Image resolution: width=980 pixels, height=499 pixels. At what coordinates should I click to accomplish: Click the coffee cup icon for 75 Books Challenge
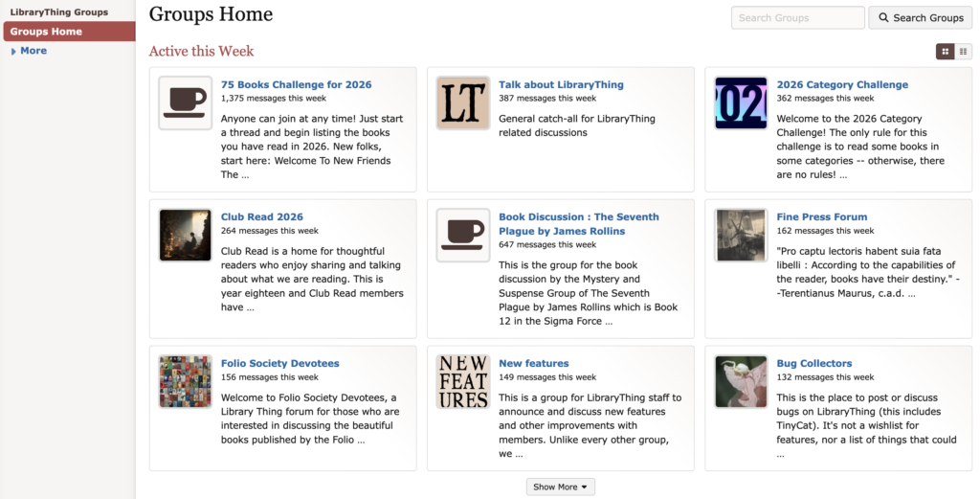[x=185, y=102]
